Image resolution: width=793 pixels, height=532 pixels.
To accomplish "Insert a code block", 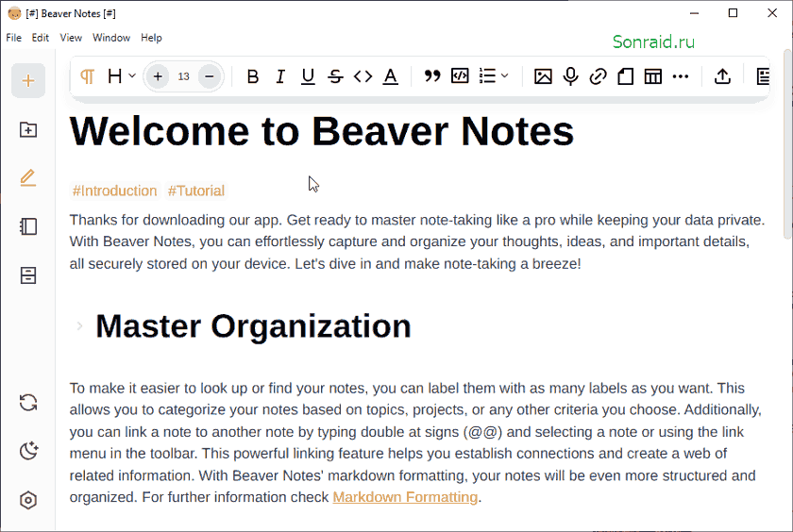I will (460, 76).
